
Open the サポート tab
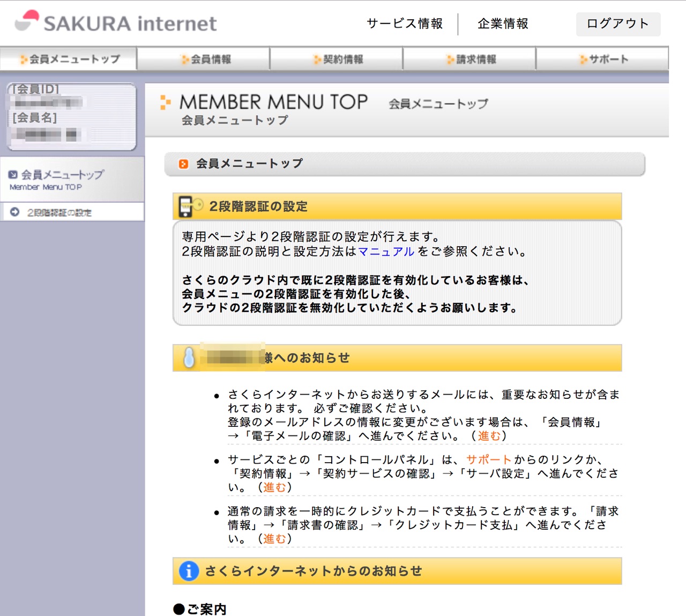tap(602, 59)
